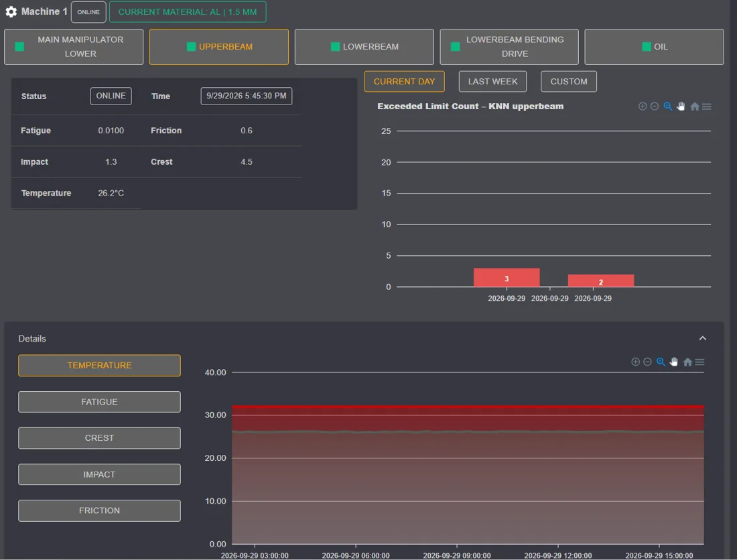Click Impact value 1.3
The image size is (737, 560).
click(x=111, y=161)
